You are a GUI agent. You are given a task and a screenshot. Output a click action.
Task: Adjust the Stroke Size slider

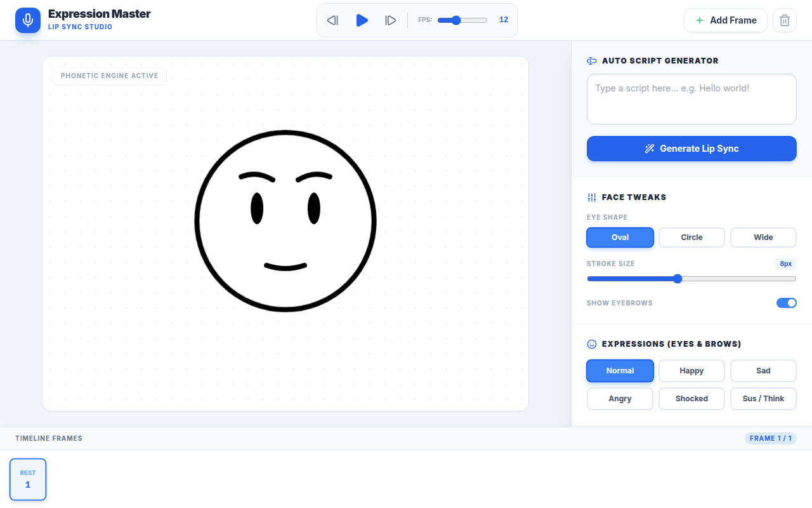[691, 279]
